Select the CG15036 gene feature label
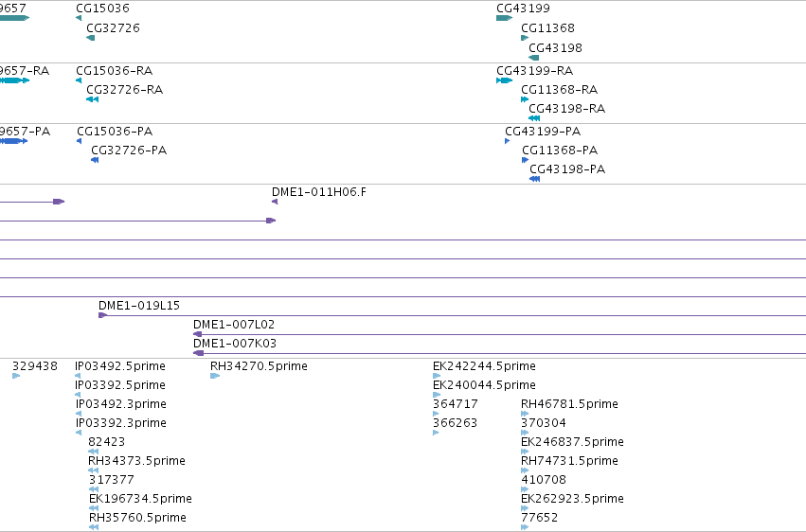Image resolution: width=806 pixels, height=532 pixels. click(102, 9)
